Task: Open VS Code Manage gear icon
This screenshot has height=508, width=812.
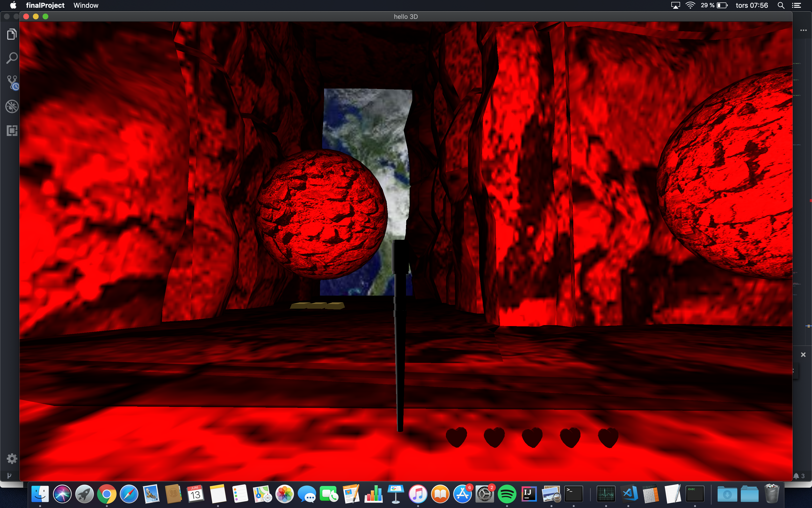Action: click(x=12, y=459)
